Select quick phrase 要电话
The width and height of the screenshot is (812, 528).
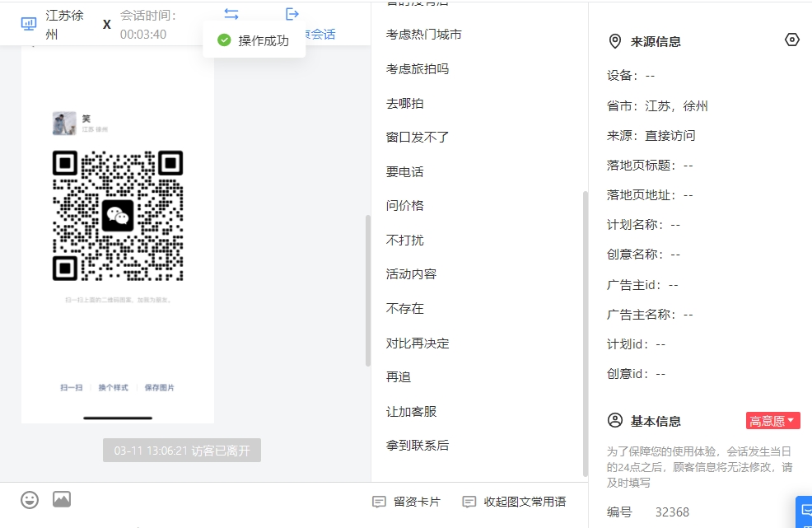click(405, 172)
